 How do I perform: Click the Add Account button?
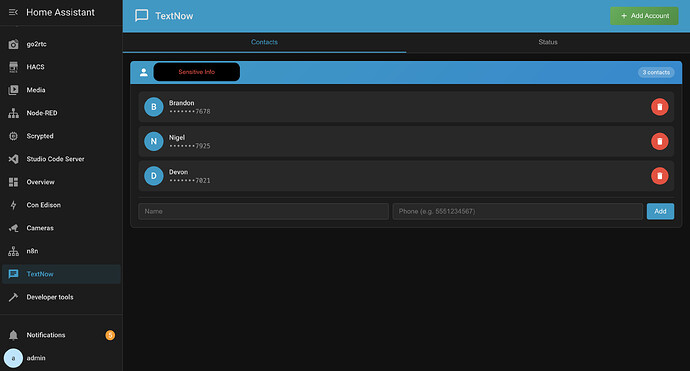click(x=644, y=16)
